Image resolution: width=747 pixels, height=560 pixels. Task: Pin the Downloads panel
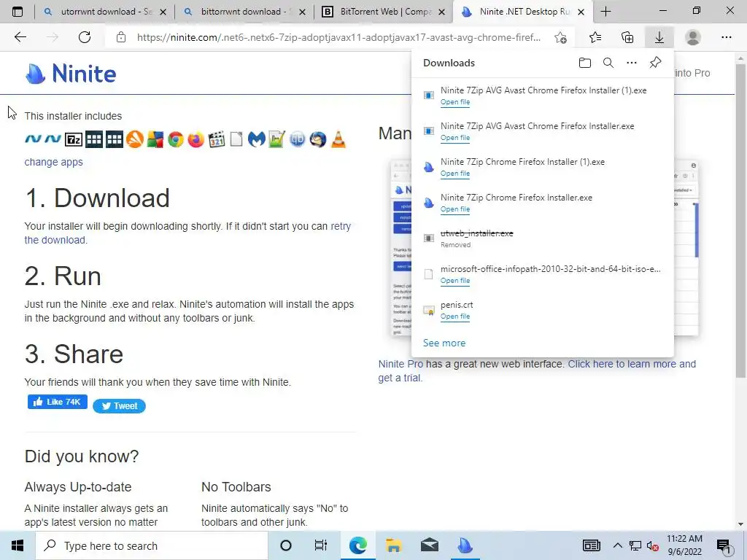[x=656, y=63]
